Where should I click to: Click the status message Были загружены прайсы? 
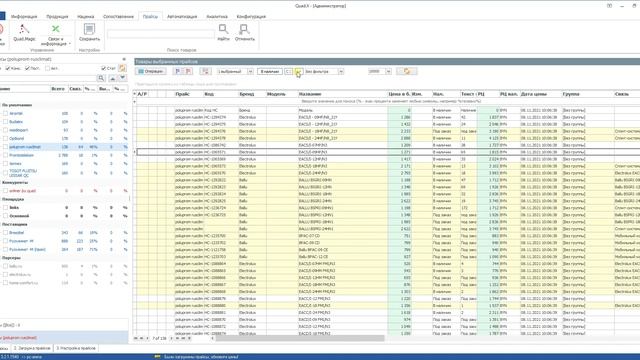201,357
